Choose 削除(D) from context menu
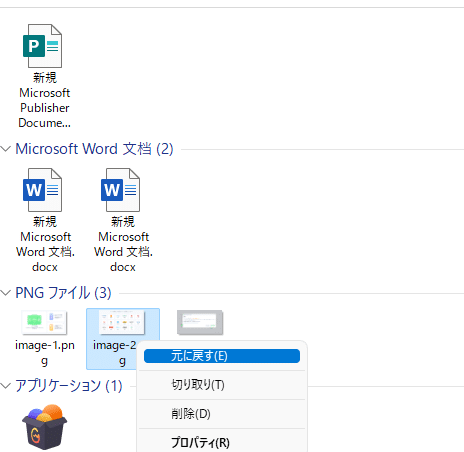This screenshot has height=452, width=464. 222,414
